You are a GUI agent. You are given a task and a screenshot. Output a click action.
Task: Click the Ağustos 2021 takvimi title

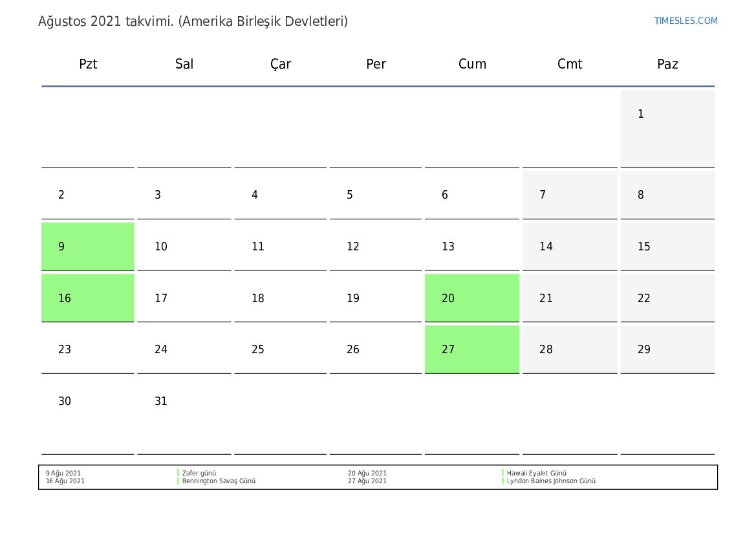[x=193, y=21]
